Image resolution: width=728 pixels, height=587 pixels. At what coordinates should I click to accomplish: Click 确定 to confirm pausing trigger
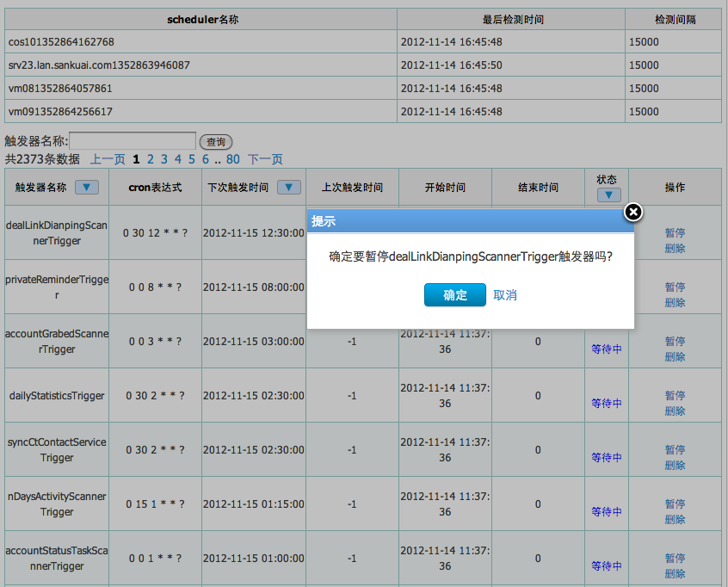(454, 295)
